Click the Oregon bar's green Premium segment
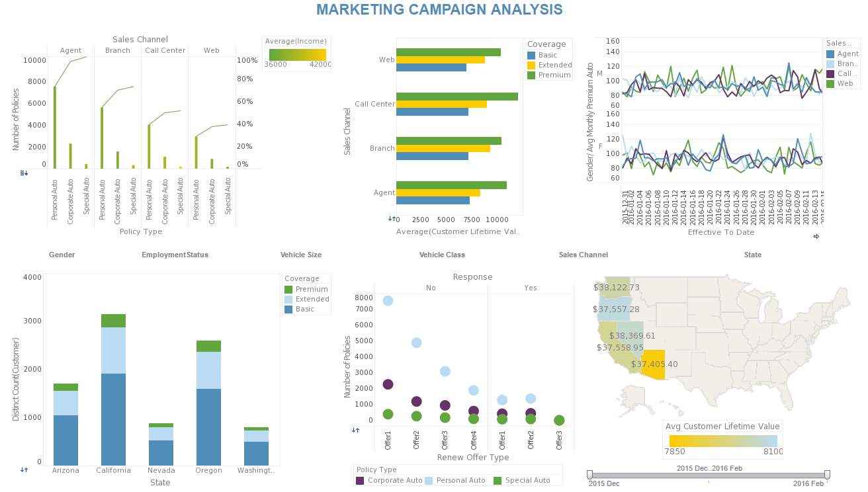The width and height of the screenshot is (868, 492). (209, 346)
